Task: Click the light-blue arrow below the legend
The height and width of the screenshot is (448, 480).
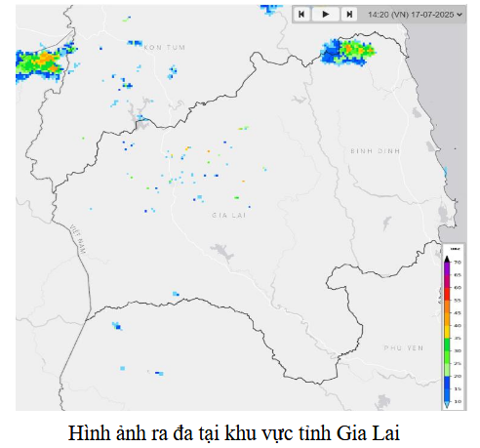Action: (447, 405)
